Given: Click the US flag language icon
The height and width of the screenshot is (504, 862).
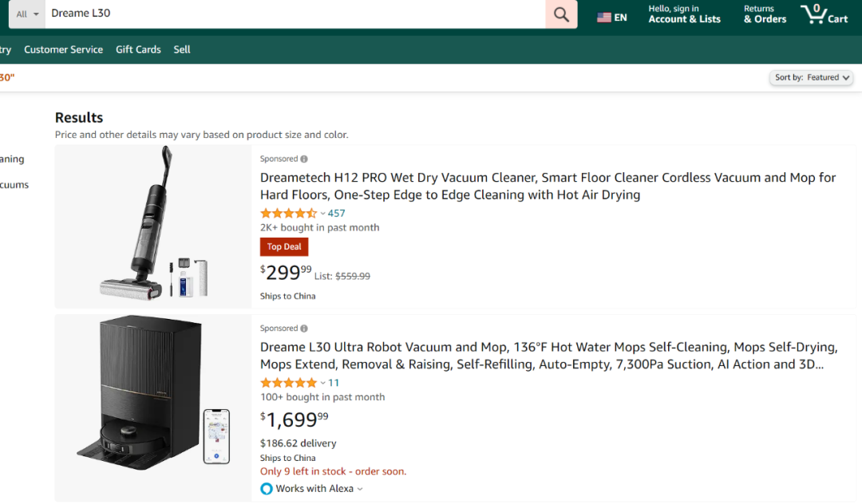Looking at the screenshot, I should point(604,18).
